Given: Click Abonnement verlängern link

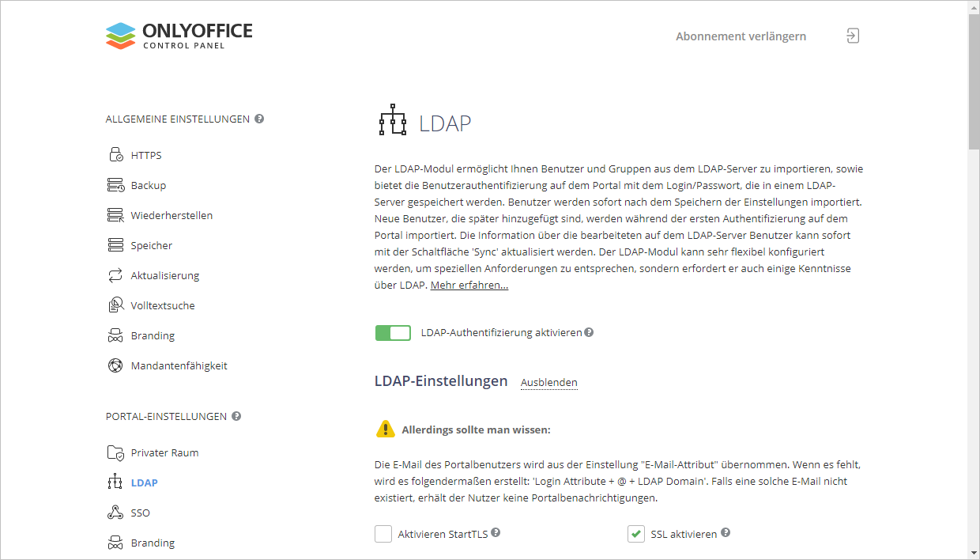Looking at the screenshot, I should tap(741, 36).
